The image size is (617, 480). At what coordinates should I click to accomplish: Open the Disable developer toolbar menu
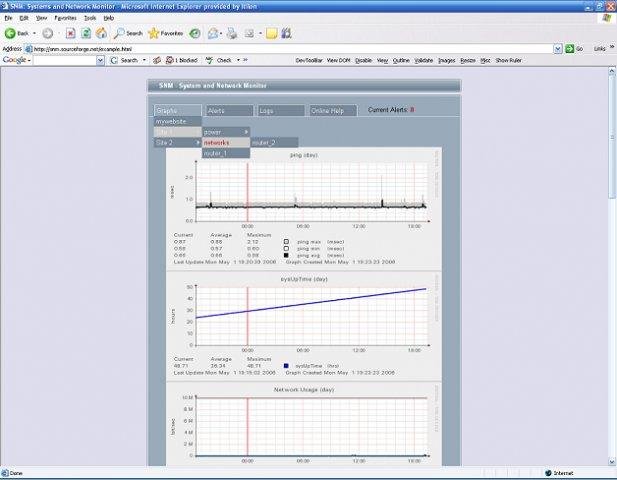(364, 60)
